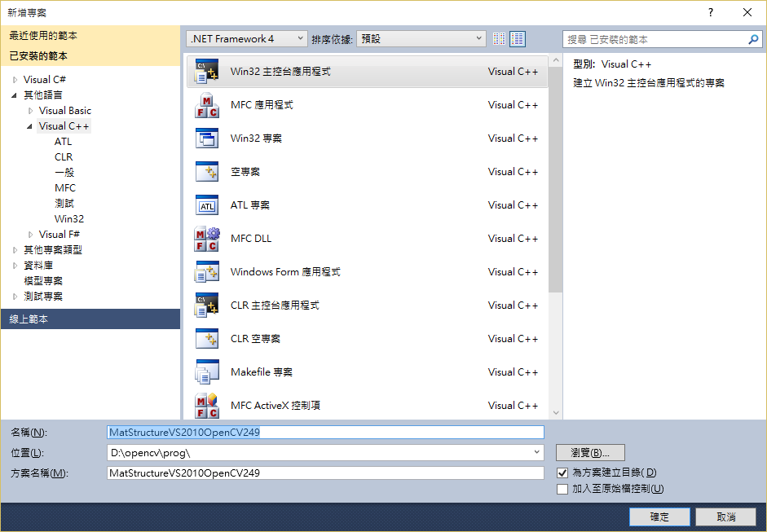Choose the CLR 空專案 template icon
The width and height of the screenshot is (767, 532).
(207, 339)
